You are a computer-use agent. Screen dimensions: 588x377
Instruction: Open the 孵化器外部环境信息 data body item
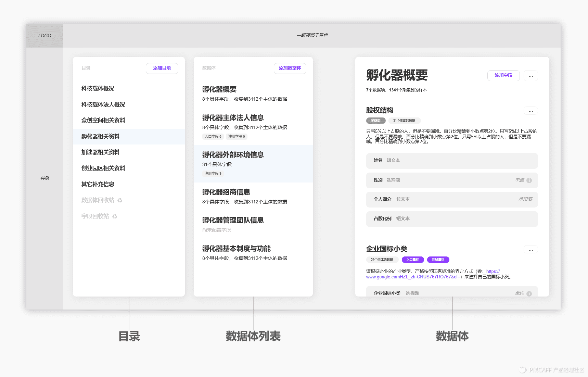(253, 164)
